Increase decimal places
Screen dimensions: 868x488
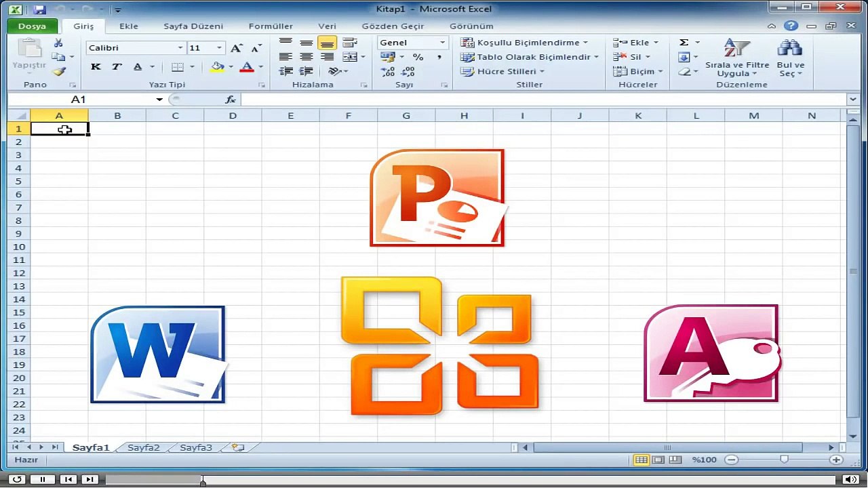(x=388, y=71)
